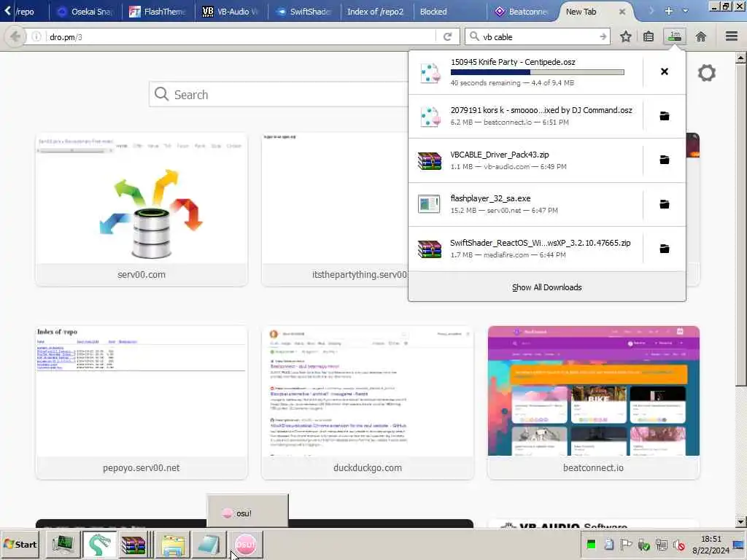Go back one page
The width and height of the screenshot is (747, 560).
(15, 36)
